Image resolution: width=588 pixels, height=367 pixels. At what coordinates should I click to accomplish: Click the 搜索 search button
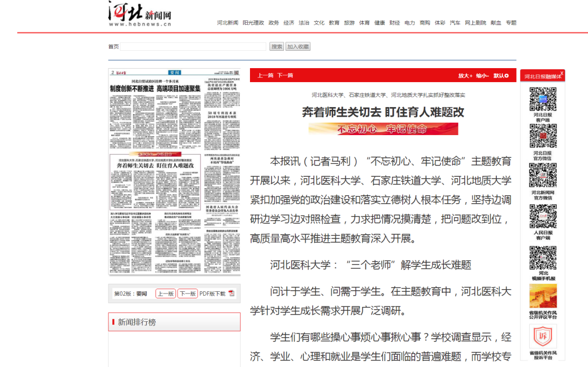point(276,47)
